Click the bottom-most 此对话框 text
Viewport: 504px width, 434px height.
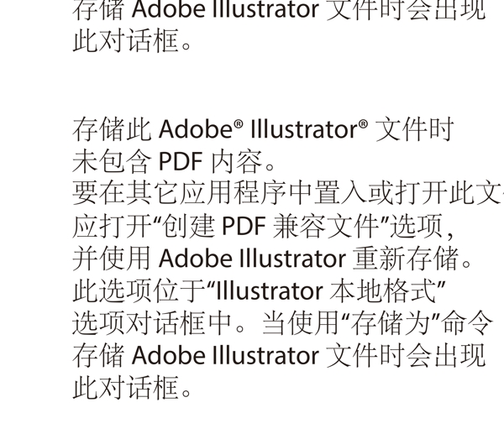click(126, 387)
